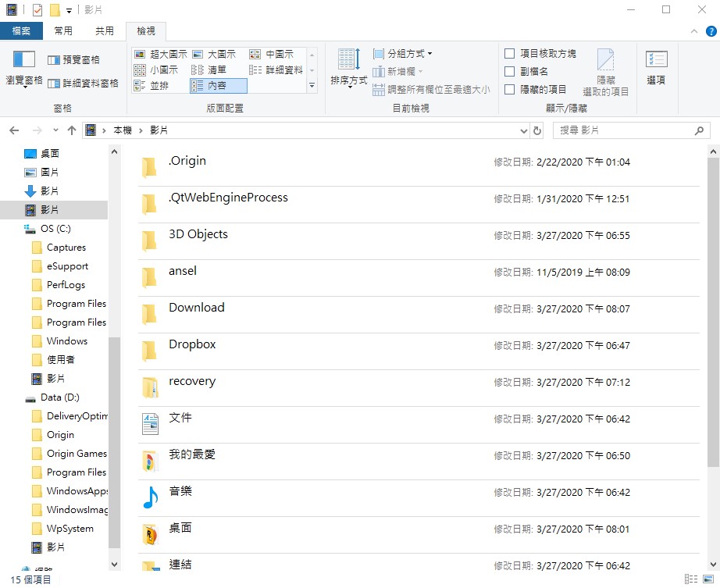Click the quick access properties checkmark icon
Image resolution: width=720 pixels, height=588 pixels.
coord(37,9)
